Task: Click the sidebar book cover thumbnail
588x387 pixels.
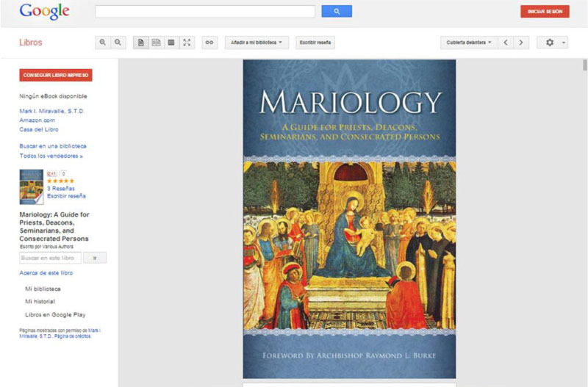Action: (x=32, y=187)
